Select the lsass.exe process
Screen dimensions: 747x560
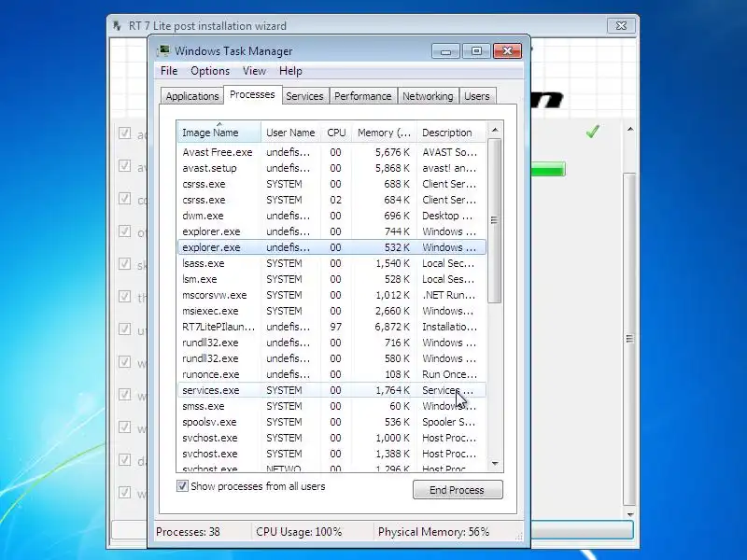331,263
